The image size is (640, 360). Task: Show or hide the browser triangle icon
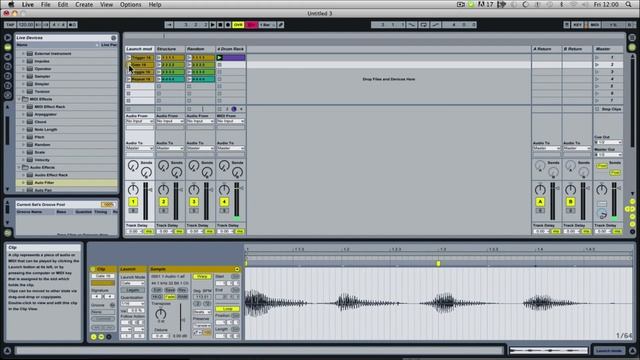7,38
